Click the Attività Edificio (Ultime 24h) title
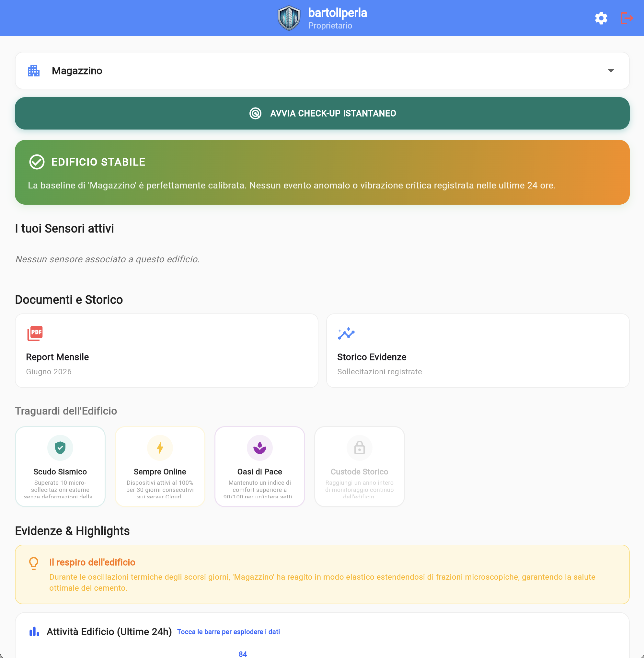Image resolution: width=644 pixels, height=658 pixels. [109, 632]
